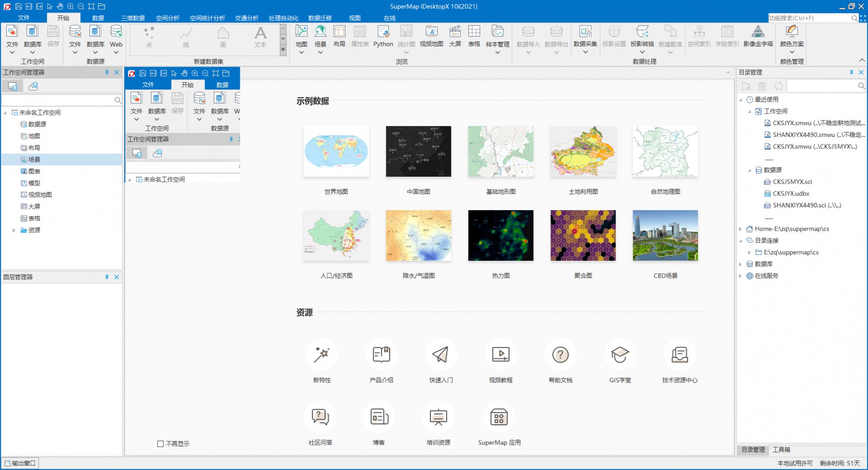
Task: Check the 不再显示 checkbox
Action: 160,444
